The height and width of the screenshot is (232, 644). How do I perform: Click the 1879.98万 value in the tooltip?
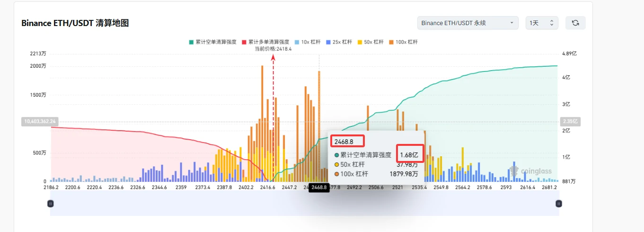404,174
